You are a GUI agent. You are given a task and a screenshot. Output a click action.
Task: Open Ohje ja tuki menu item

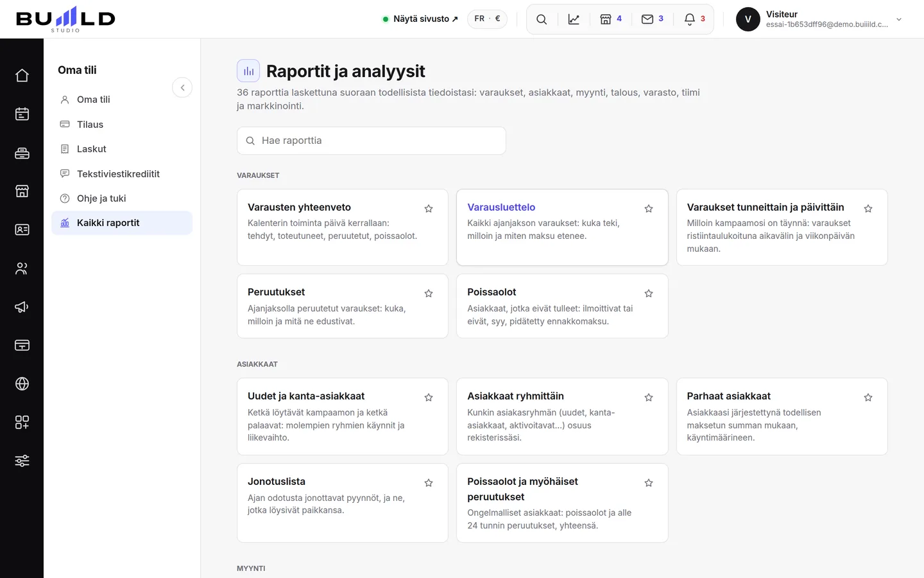click(x=122, y=198)
